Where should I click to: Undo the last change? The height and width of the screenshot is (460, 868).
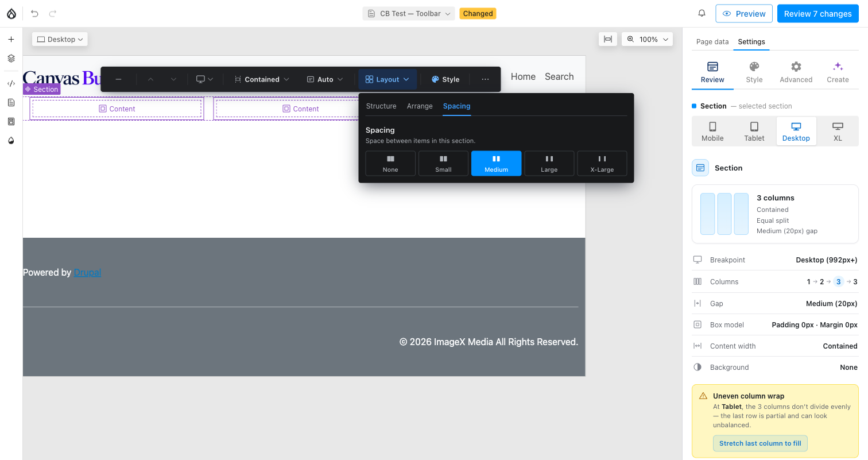[34, 14]
